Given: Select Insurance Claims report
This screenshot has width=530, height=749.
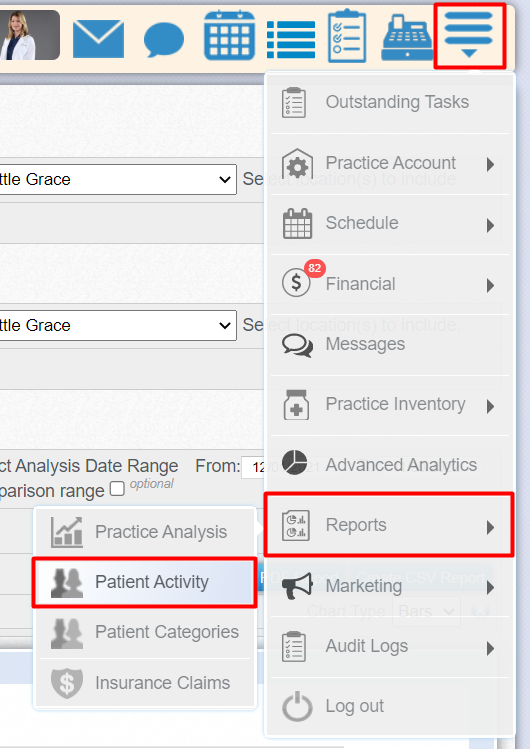Looking at the screenshot, I should coord(145,683).
